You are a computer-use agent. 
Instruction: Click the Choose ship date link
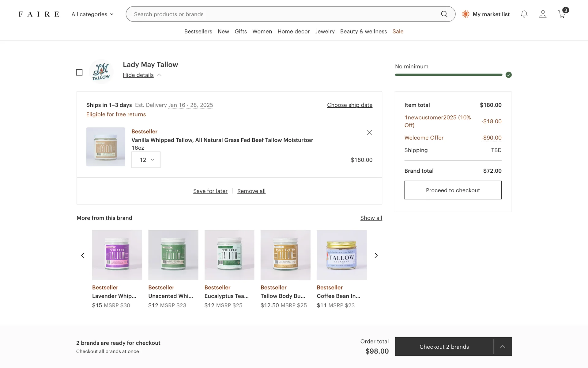tap(349, 105)
